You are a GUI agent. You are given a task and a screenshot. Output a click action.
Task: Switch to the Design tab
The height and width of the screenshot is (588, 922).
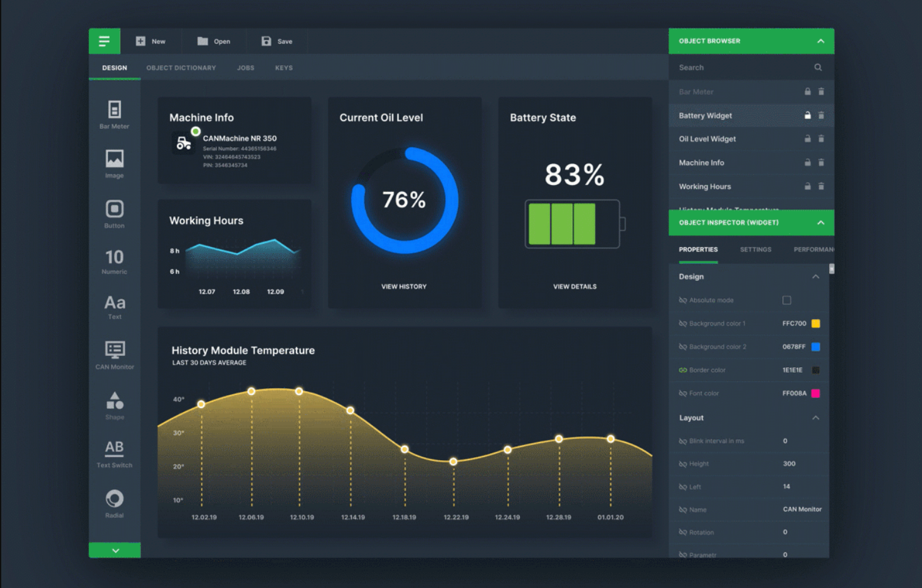pos(115,68)
